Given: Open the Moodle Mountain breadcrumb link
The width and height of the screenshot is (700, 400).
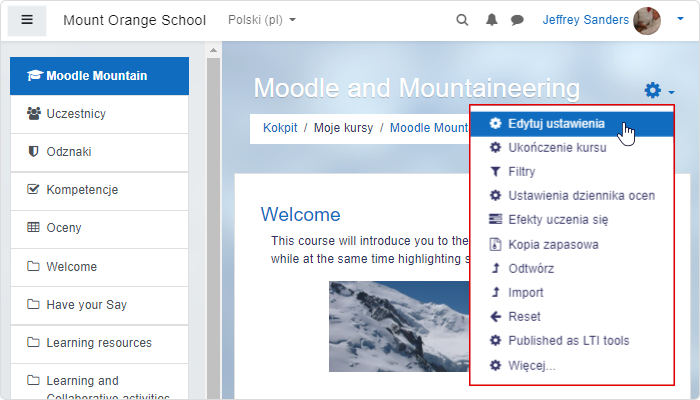Looking at the screenshot, I should coord(429,128).
